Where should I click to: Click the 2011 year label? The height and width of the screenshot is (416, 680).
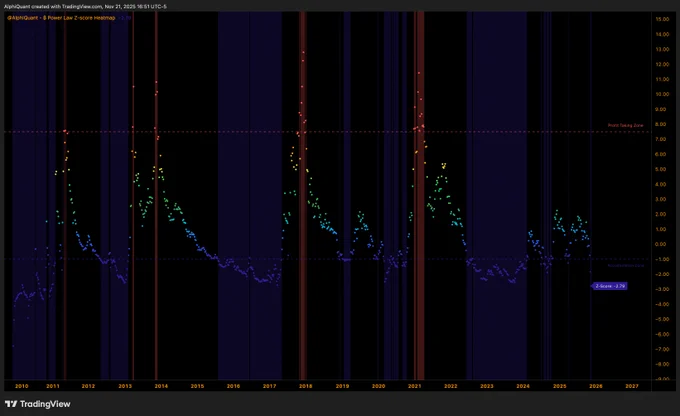tap(53, 386)
